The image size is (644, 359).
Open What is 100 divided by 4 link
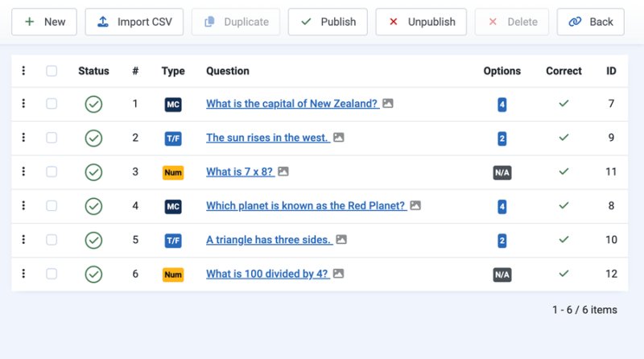pos(267,274)
